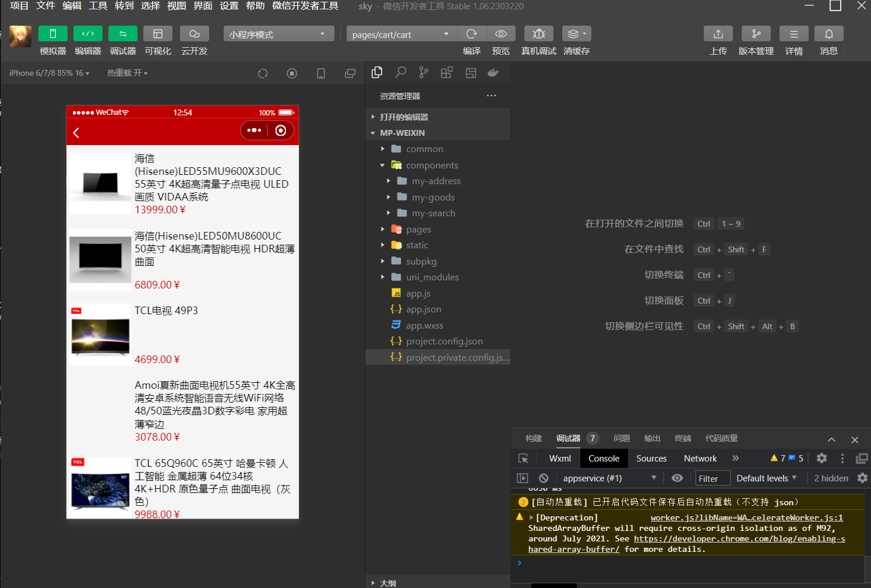This screenshot has height=588, width=871.
Task: Expand the my-goods folder
Action: (x=438, y=198)
